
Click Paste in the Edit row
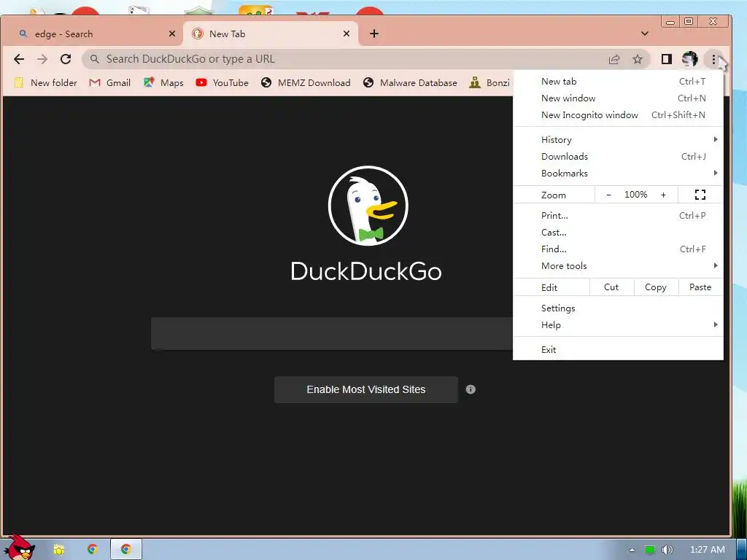700,287
